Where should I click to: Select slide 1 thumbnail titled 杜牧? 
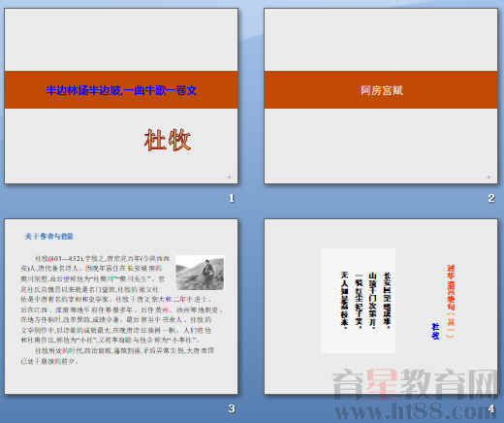pyautogui.click(x=121, y=96)
